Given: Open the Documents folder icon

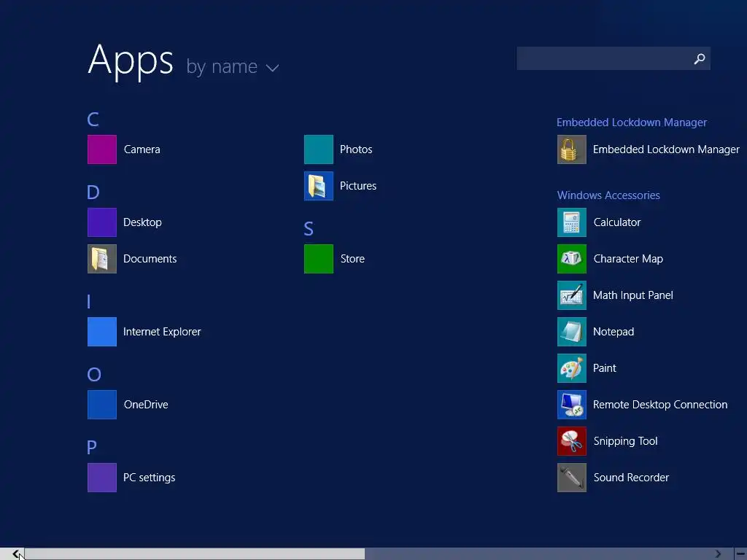Looking at the screenshot, I should pos(102,259).
